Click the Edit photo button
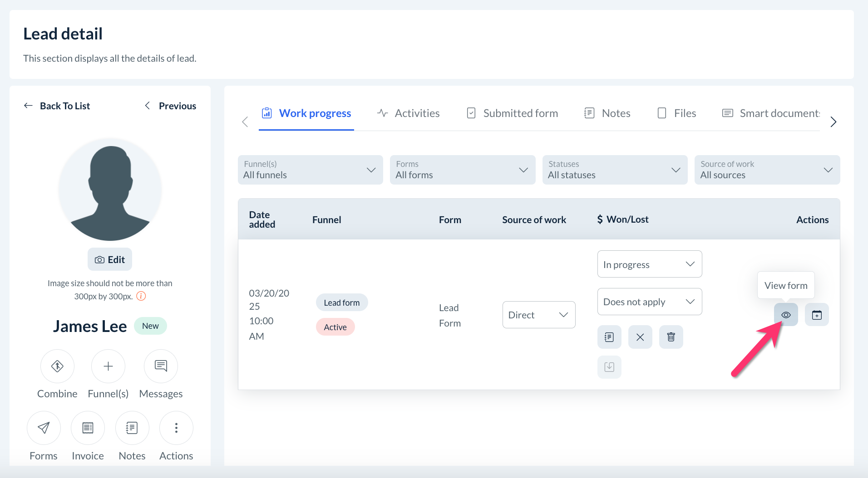 click(x=110, y=260)
